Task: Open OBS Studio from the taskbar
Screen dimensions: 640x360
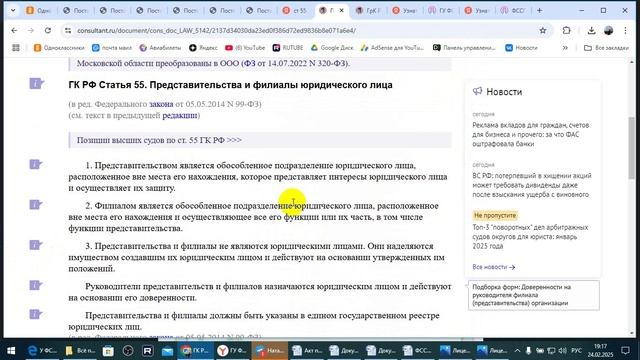Action: tap(128, 350)
